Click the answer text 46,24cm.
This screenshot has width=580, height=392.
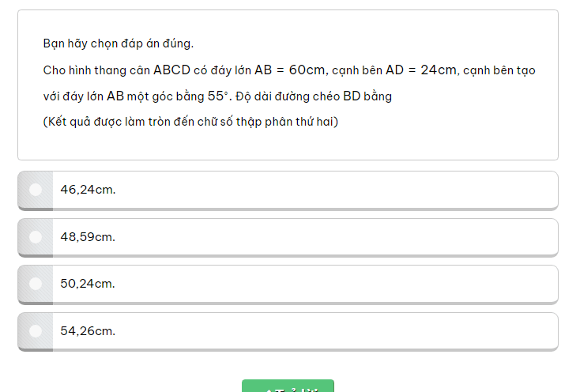88,190
